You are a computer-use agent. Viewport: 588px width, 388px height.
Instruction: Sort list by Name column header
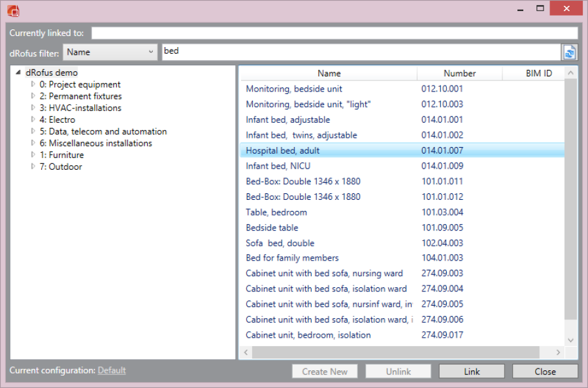click(x=329, y=73)
